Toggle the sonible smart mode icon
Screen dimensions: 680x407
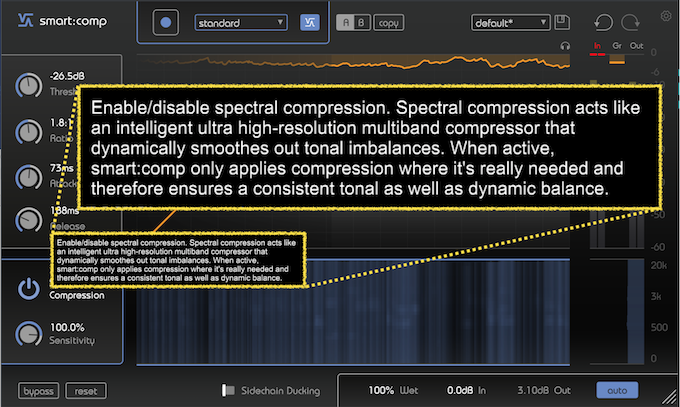tap(310, 23)
